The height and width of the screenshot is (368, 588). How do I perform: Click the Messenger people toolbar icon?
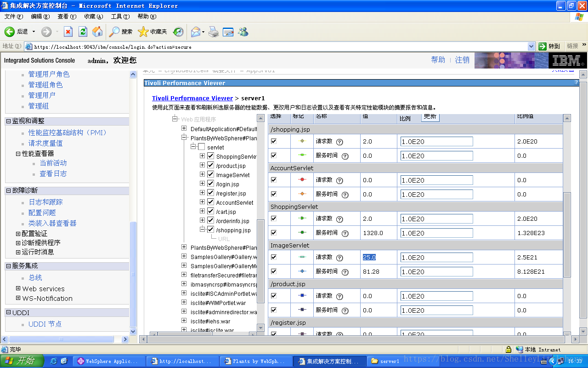(x=243, y=31)
